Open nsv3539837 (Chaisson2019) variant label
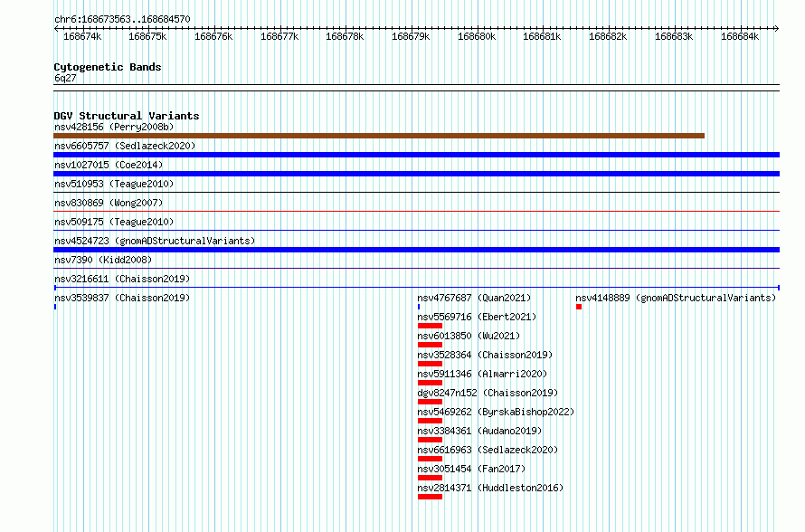 [x=122, y=298]
